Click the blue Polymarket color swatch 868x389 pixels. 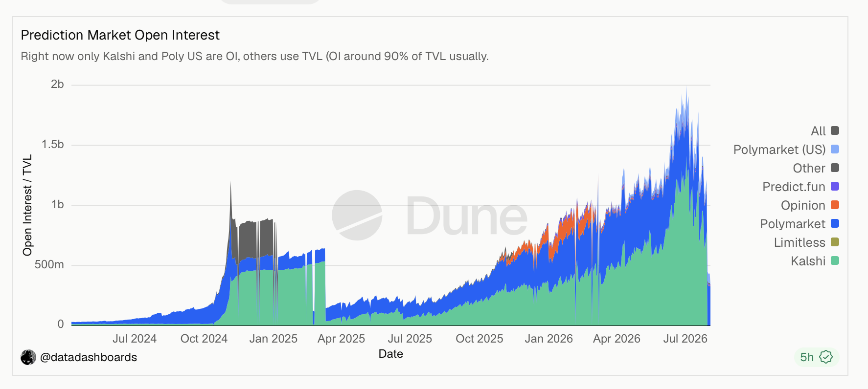coord(835,223)
